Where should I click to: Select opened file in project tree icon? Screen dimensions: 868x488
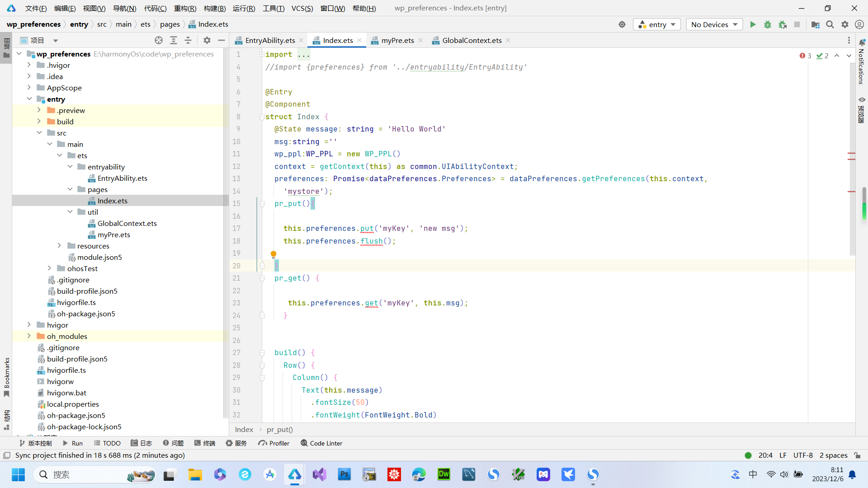pos(159,40)
